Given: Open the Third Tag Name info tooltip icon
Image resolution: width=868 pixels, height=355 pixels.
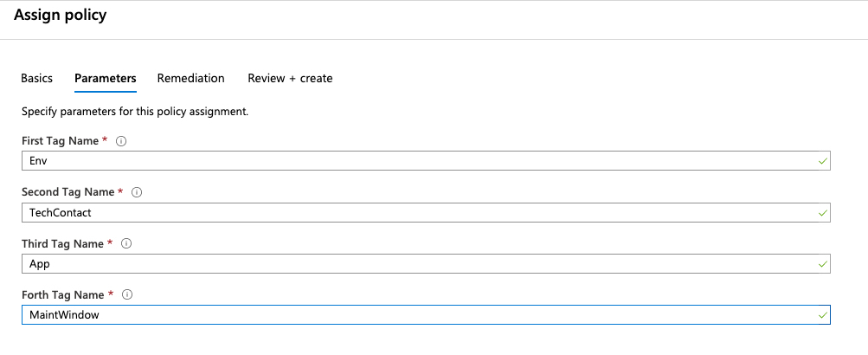Looking at the screenshot, I should click(126, 244).
